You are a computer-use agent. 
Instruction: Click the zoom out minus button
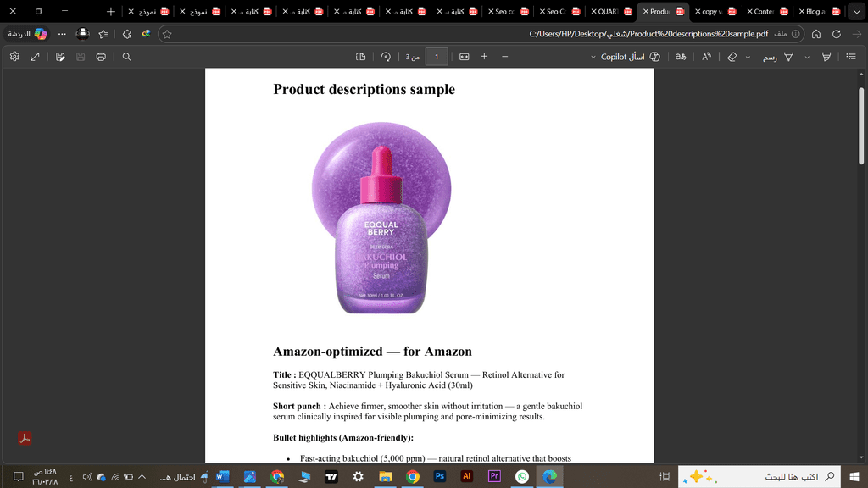click(505, 57)
